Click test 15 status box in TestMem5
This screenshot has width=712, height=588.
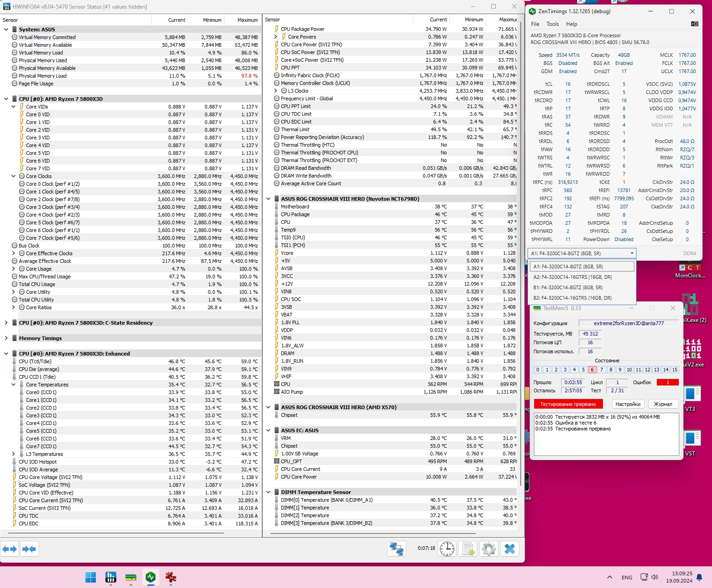coord(675,370)
